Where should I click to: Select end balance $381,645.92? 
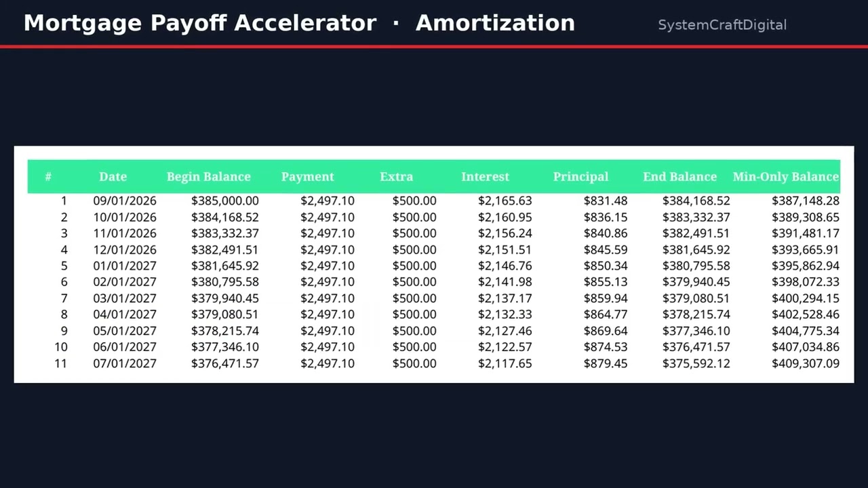[696, 249]
